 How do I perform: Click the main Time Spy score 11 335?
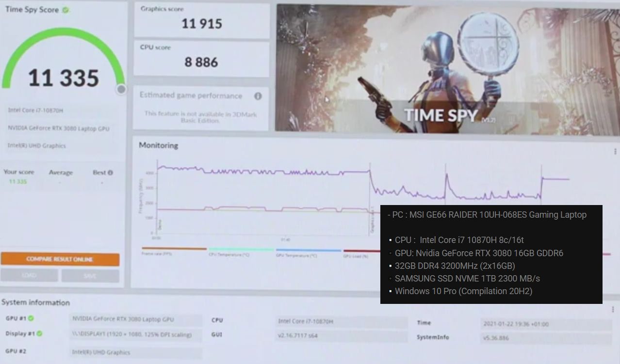point(64,78)
